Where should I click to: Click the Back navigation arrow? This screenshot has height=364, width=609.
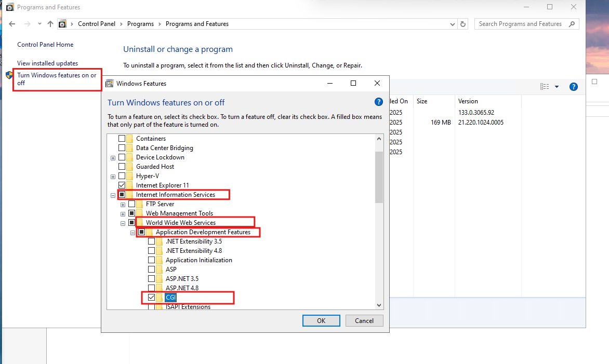click(12, 24)
